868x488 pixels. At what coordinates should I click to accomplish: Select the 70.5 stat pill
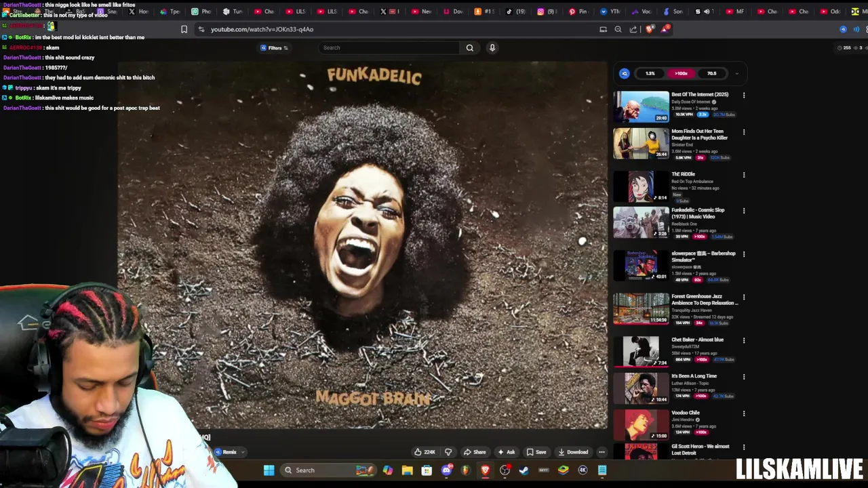[x=711, y=73]
